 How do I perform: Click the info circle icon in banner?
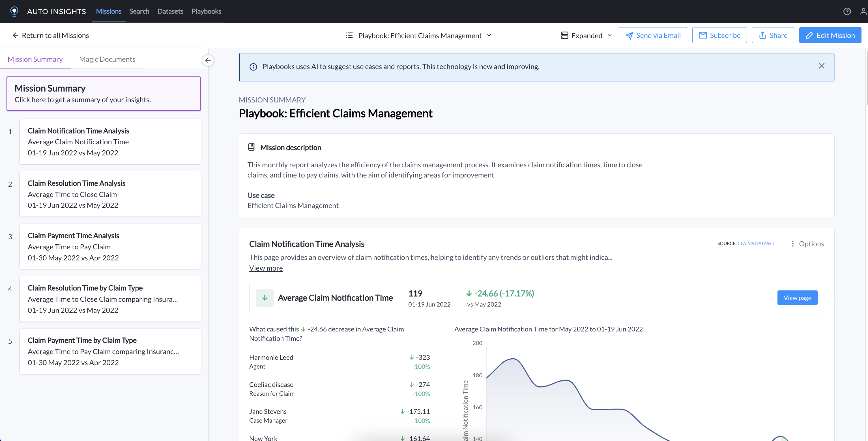click(x=253, y=67)
